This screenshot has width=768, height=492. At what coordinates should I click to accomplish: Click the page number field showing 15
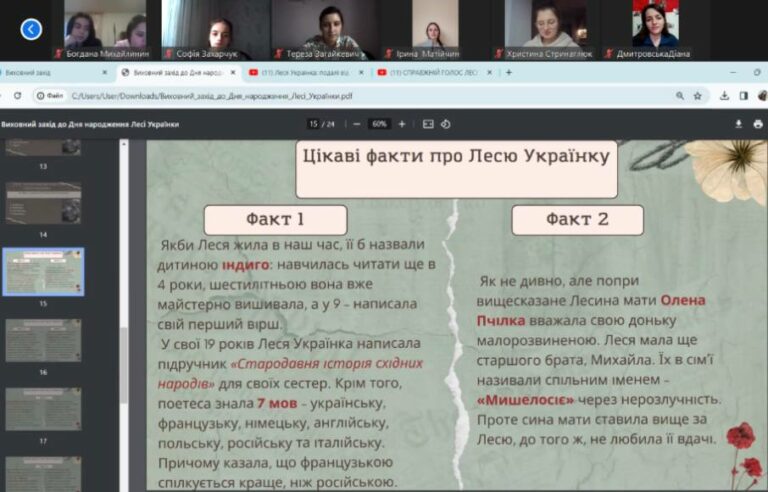click(313, 124)
